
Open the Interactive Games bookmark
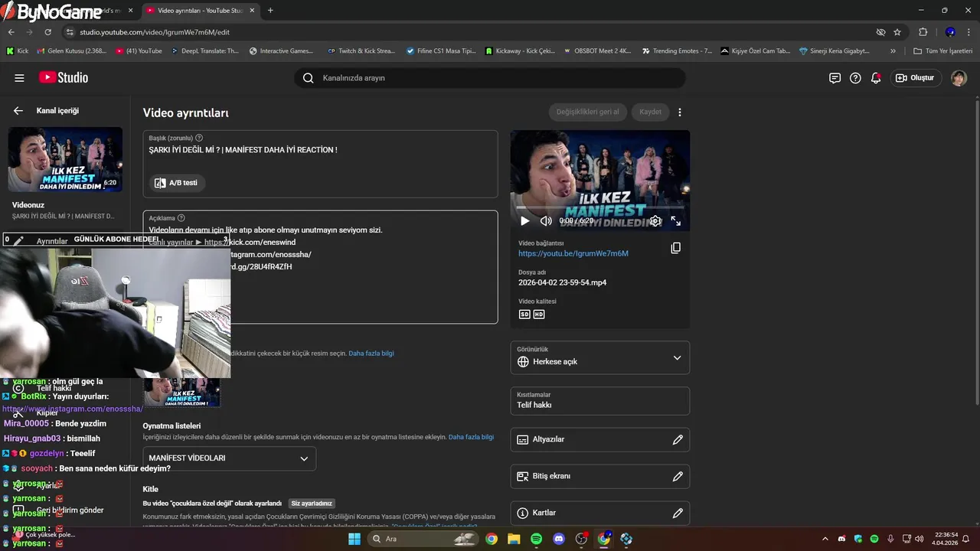[x=281, y=51]
